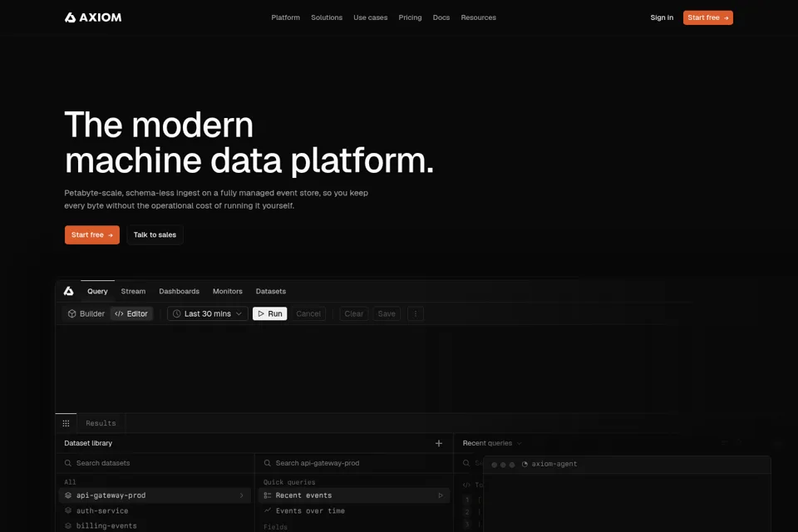The width and height of the screenshot is (798, 532).
Task: Add a dataset with the plus icon
Action: pos(439,443)
